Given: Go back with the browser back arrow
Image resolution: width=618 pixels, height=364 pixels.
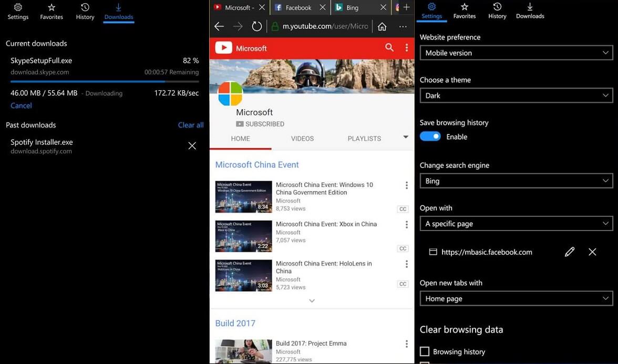Looking at the screenshot, I should (x=219, y=26).
